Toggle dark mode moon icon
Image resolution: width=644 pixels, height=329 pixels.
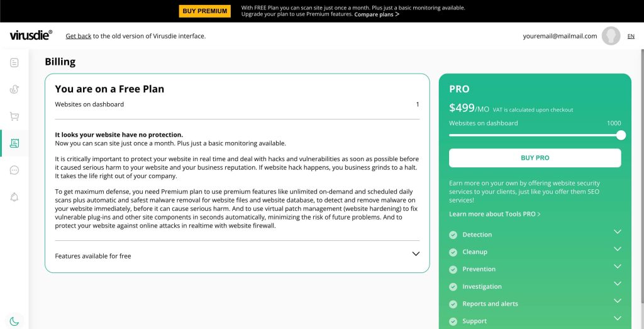[x=14, y=321]
